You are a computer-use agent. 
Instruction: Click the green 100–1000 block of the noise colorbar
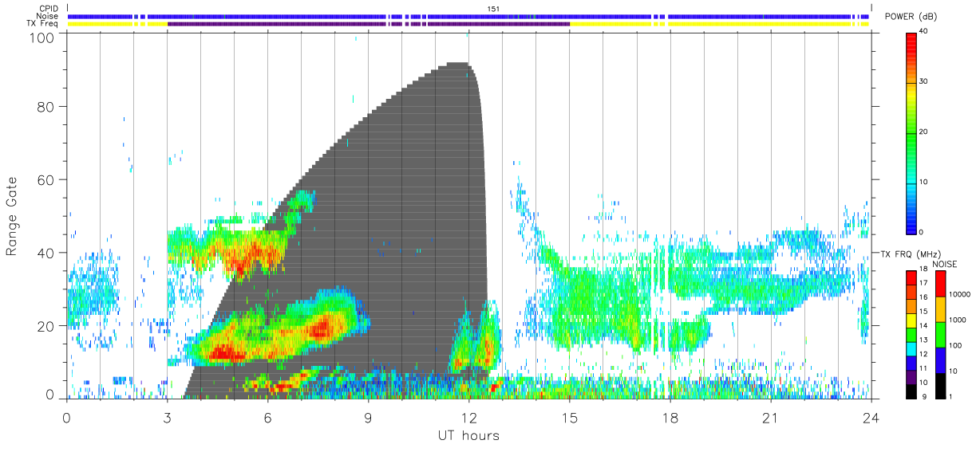point(940,335)
